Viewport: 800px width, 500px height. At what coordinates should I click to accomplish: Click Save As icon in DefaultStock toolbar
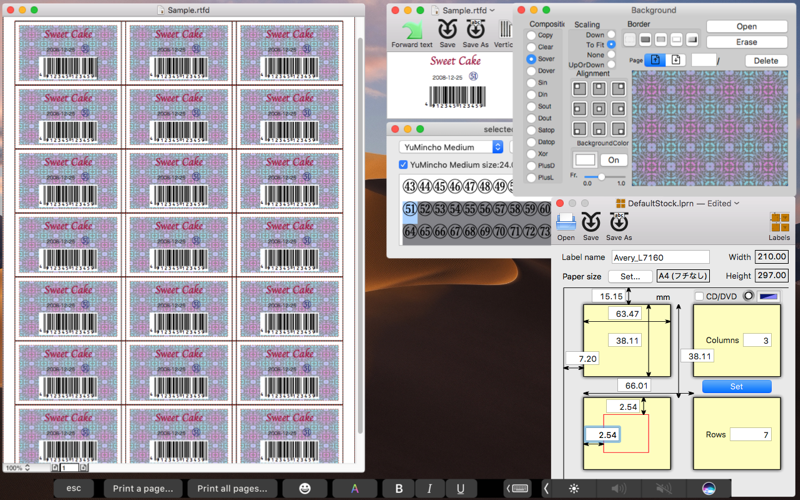(x=619, y=222)
